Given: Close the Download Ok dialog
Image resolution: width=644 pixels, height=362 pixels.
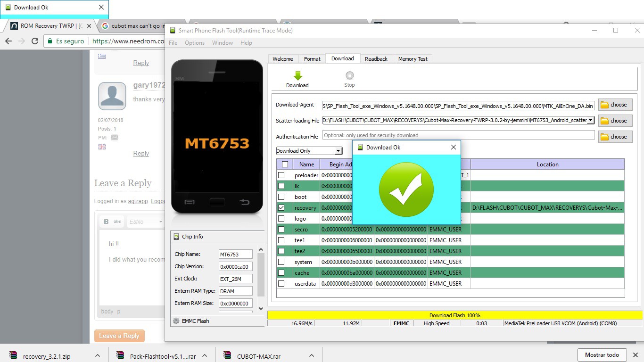Looking at the screenshot, I should (x=454, y=147).
